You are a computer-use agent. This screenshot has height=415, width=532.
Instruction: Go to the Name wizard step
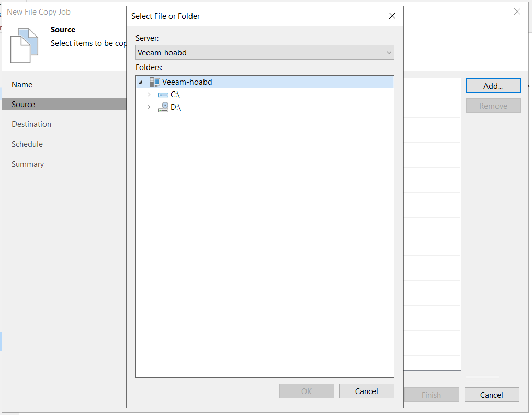click(x=21, y=84)
